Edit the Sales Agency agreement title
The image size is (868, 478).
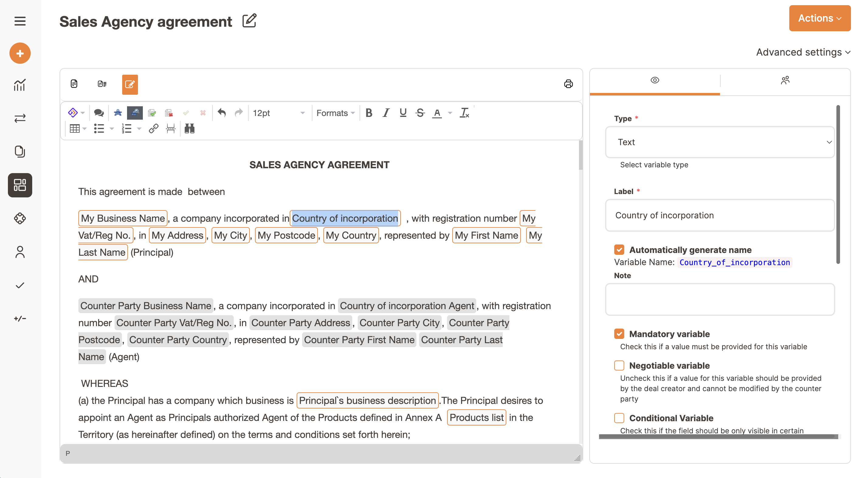tap(249, 21)
